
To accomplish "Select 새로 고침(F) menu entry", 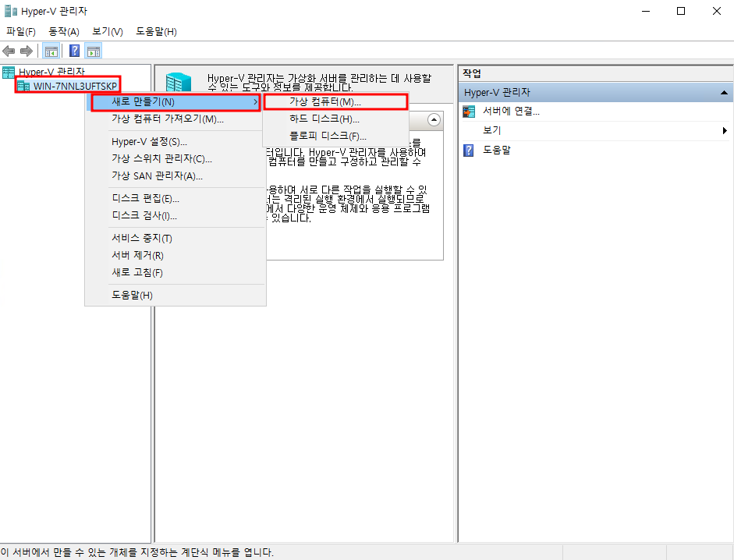I will [x=176, y=272].
